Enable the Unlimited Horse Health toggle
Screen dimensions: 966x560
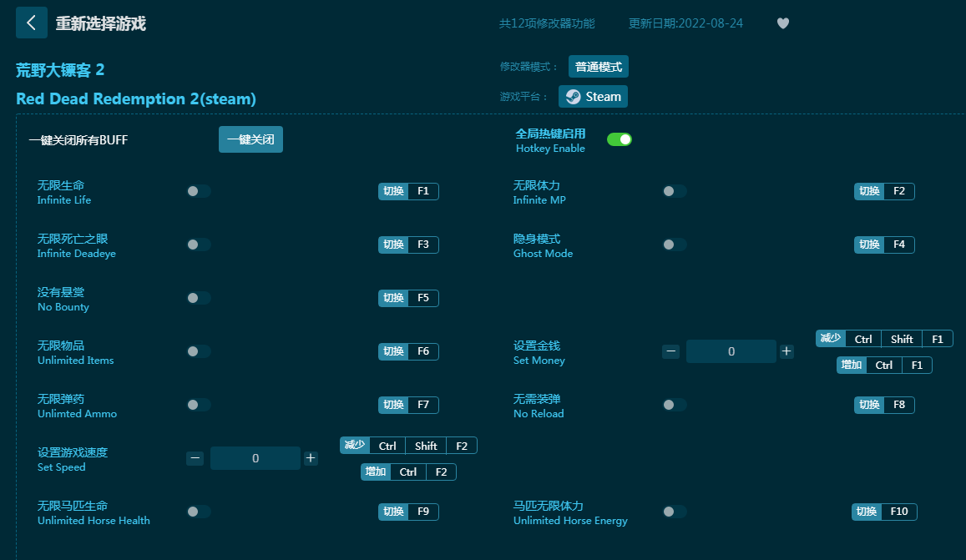[199, 512]
